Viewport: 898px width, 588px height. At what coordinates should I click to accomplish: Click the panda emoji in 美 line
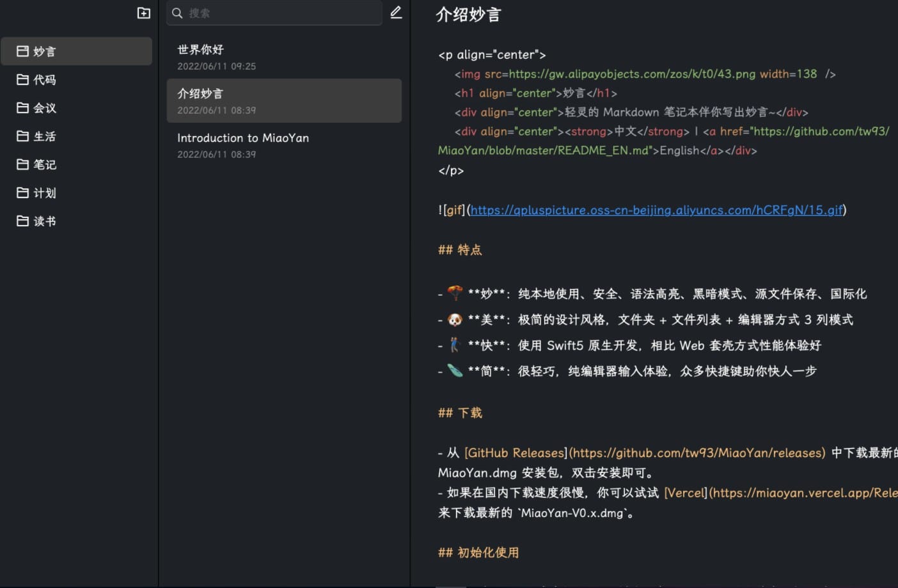pos(455,320)
